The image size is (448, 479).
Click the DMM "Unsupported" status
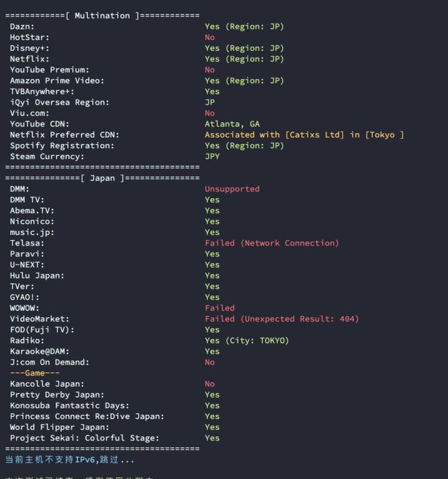pos(232,189)
